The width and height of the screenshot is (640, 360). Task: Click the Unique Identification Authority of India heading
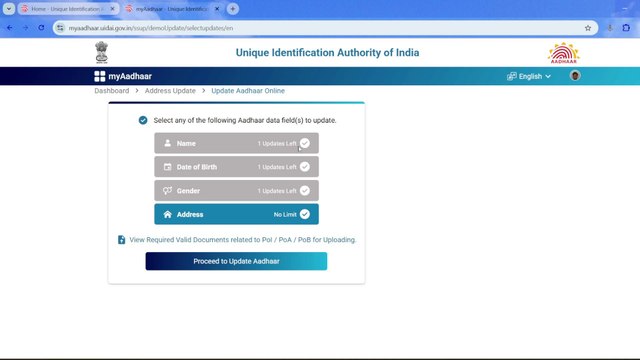pos(327,53)
